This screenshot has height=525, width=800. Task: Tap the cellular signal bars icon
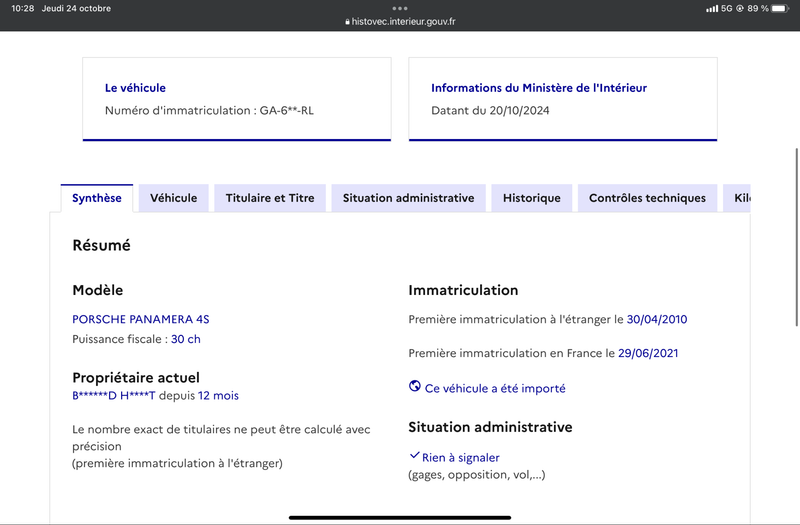(x=712, y=8)
